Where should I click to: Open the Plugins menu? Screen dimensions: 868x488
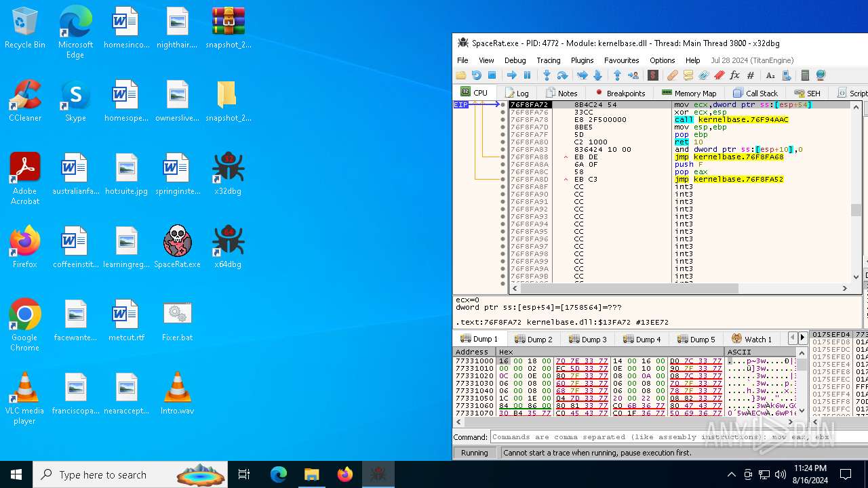[x=582, y=60]
